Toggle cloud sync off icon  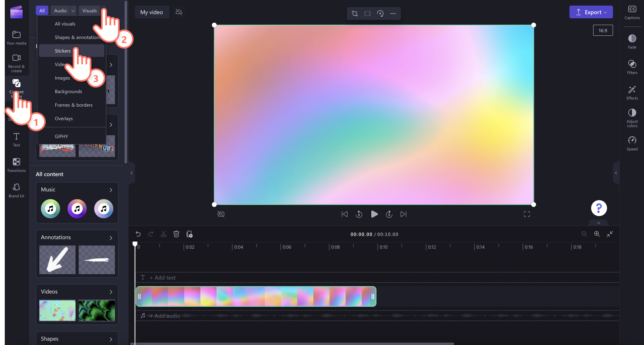(x=179, y=12)
